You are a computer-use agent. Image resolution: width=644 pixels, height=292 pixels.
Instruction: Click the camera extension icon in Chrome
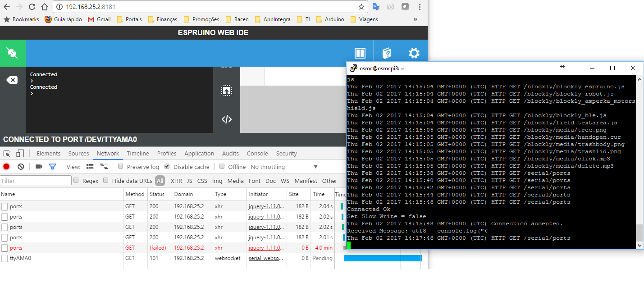391,7
